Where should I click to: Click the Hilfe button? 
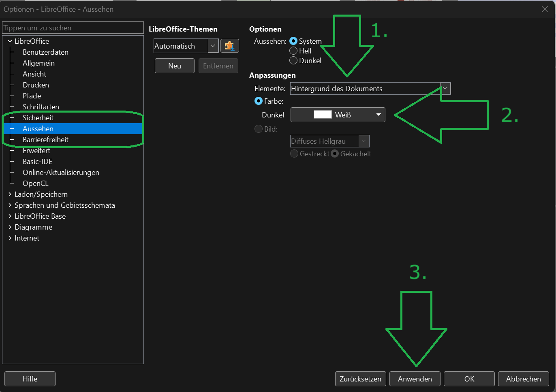[x=30, y=379]
